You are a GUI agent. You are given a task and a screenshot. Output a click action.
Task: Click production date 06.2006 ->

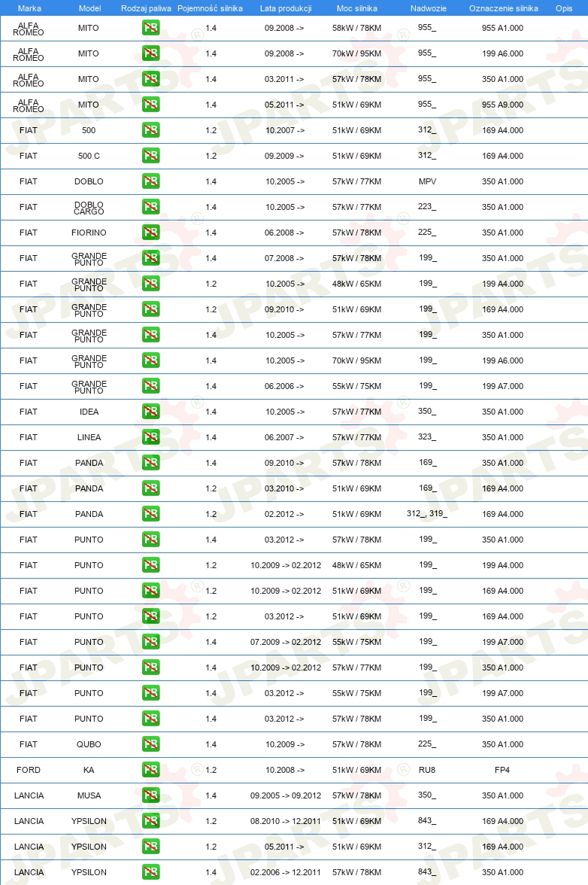click(x=285, y=387)
